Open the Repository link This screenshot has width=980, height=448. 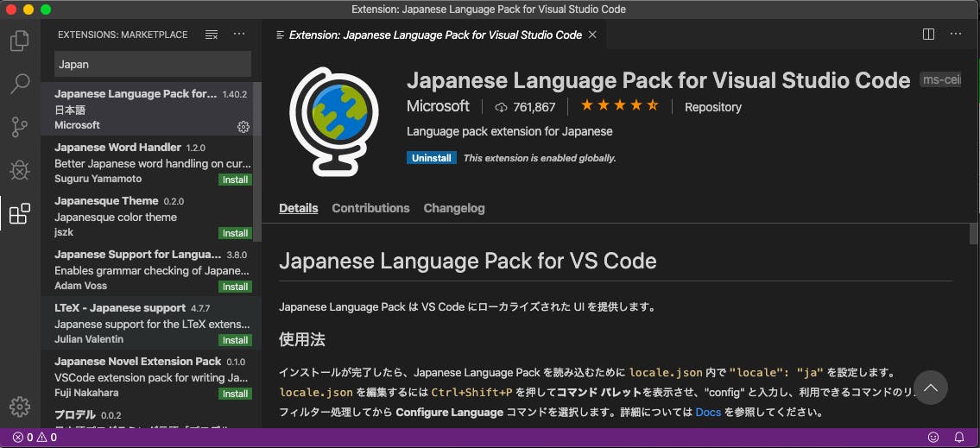tap(713, 107)
